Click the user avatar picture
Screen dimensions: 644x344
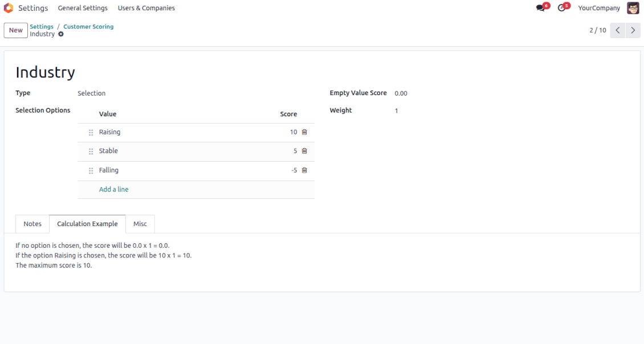click(633, 8)
